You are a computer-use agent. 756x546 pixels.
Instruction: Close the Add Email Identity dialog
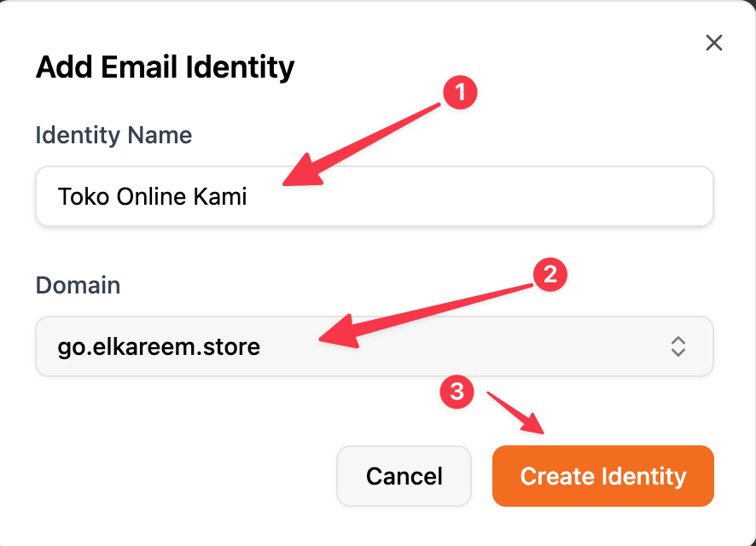click(x=714, y=43)
